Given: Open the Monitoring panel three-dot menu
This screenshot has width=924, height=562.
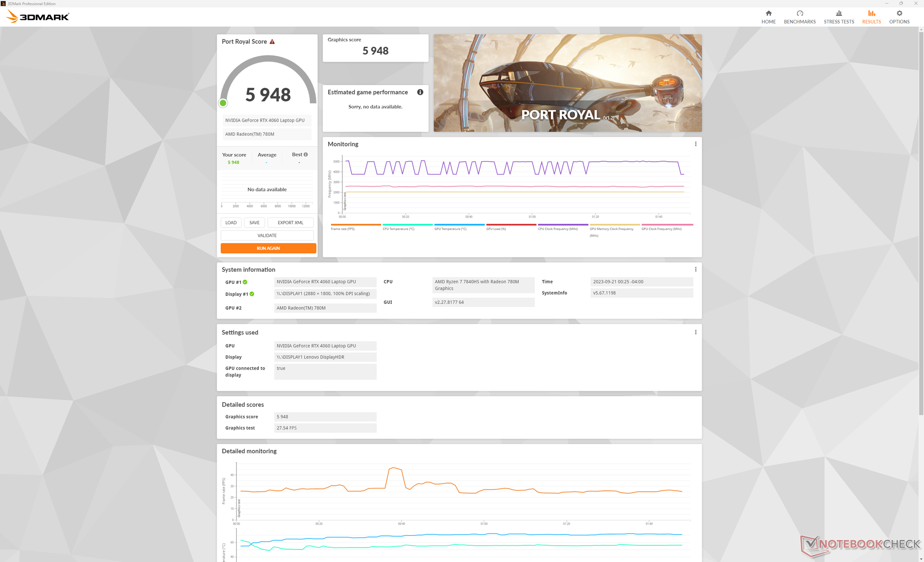Looking at the screenshot, I should [x=695, y=144].
